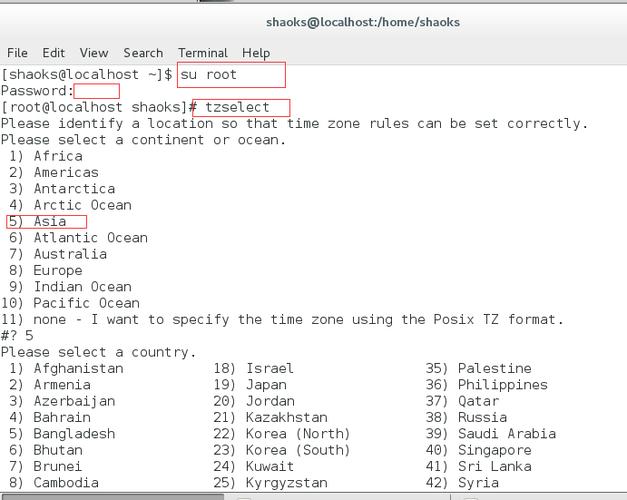627x500 pixels.
Task: Click the 'su root' command text
Action: (208, 75)
